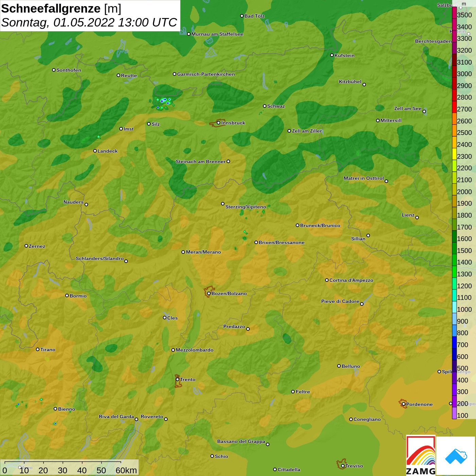Image resolution: width=476 pixels, height=476 pixels.
Task: Click the Kitzbühel label
Action: click(350, 82)
